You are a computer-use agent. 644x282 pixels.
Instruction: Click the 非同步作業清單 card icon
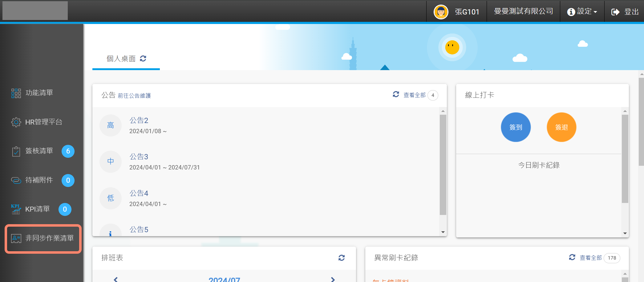pos(16,238)
